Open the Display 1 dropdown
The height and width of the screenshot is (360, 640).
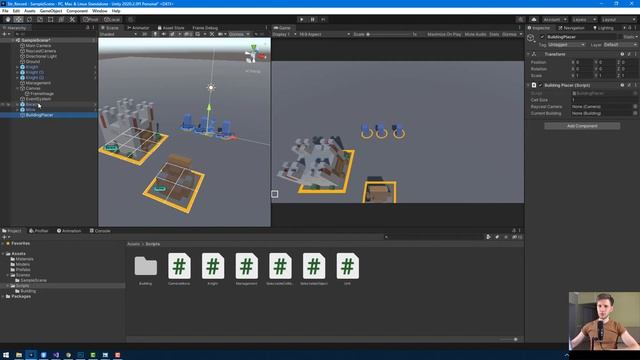(284, 34)
